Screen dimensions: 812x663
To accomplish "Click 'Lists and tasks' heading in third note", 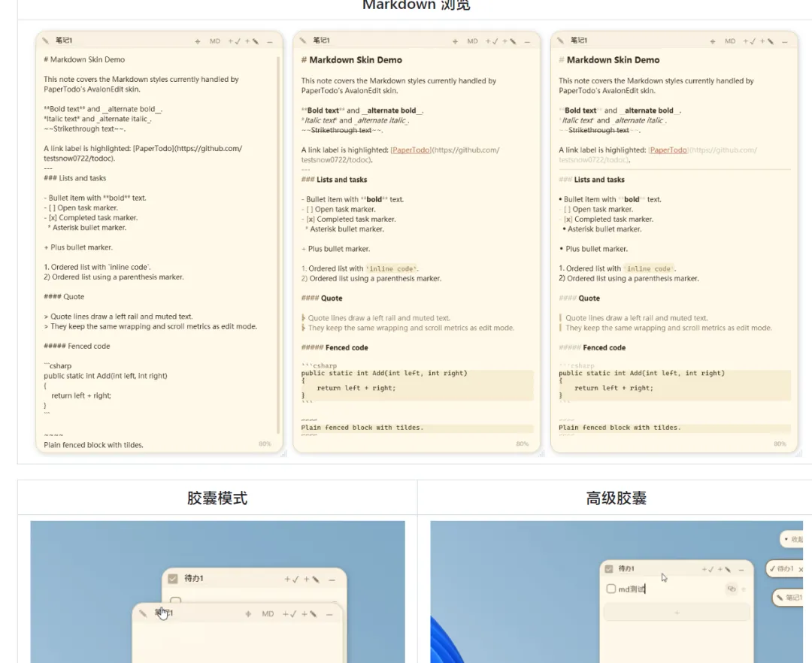I will 599,180.
